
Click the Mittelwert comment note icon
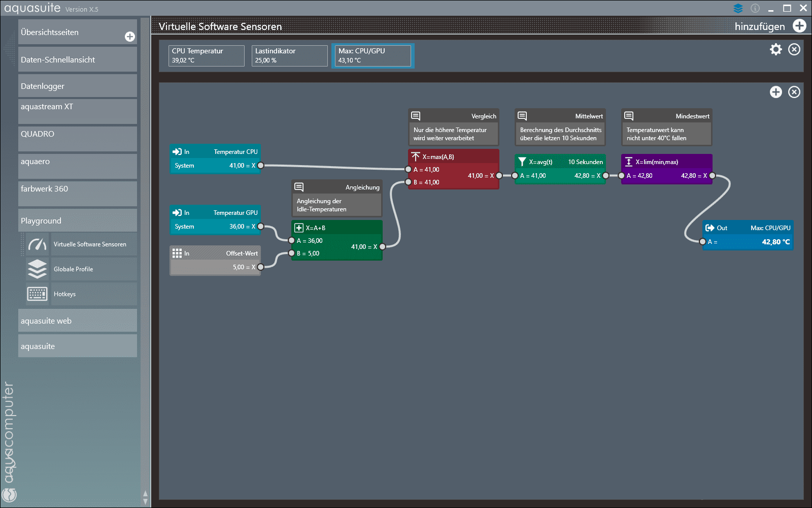pyautogui.click(x=522, y=116)
